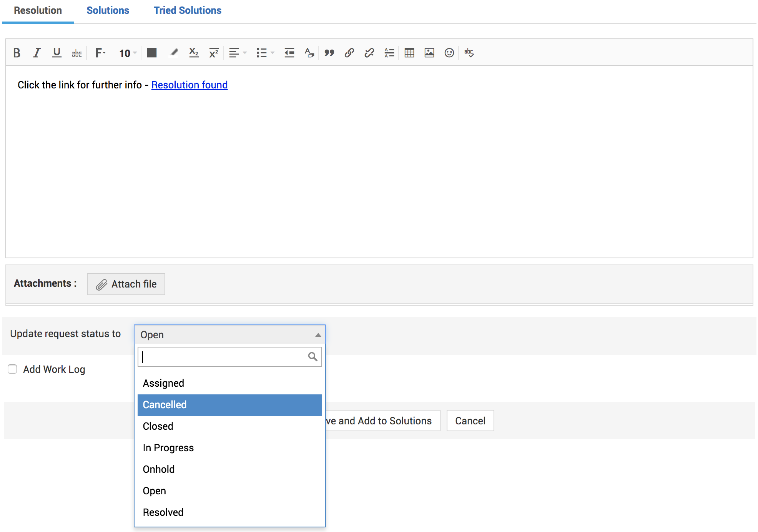Viewport: 758px width, 532px height.
Task: Open the black font color swatch
Action: point(152,53)
